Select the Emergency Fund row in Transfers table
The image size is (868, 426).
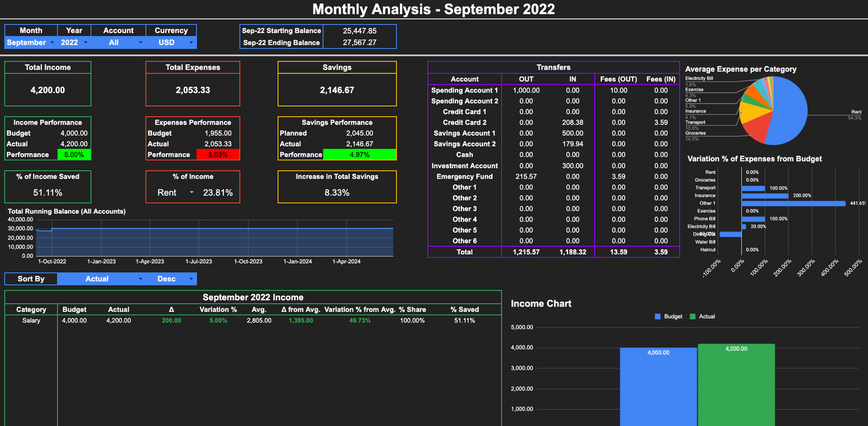(x=464, y=176)
